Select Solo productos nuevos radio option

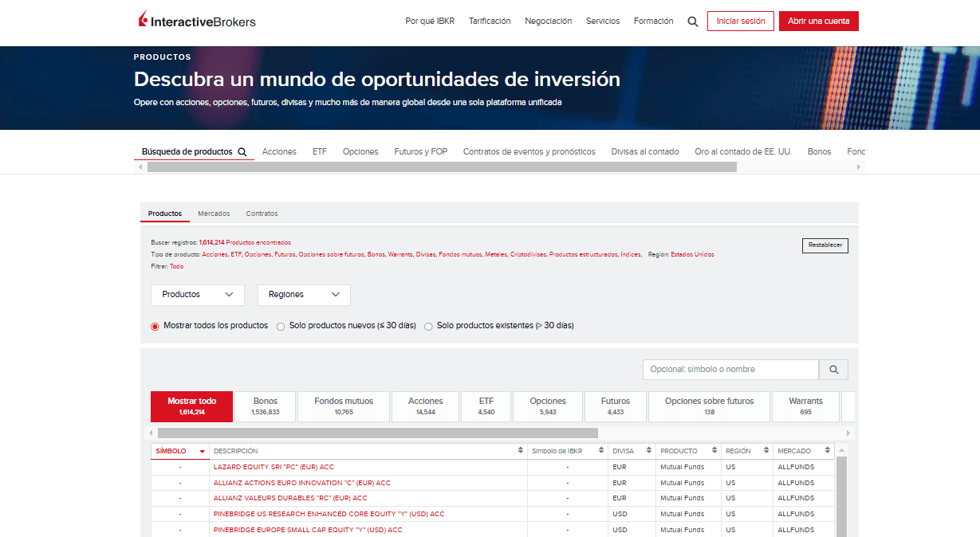point(281,326)
